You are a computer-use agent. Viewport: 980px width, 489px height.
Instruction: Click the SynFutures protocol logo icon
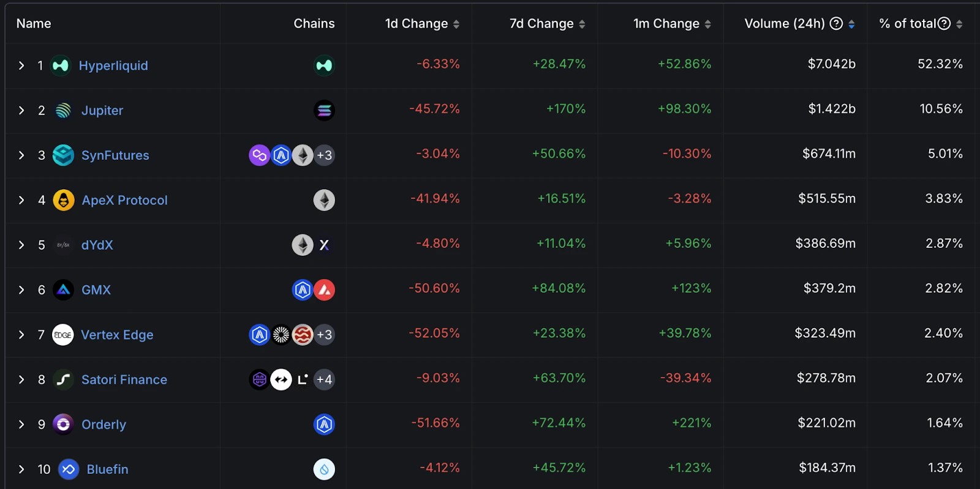(63, 155)
